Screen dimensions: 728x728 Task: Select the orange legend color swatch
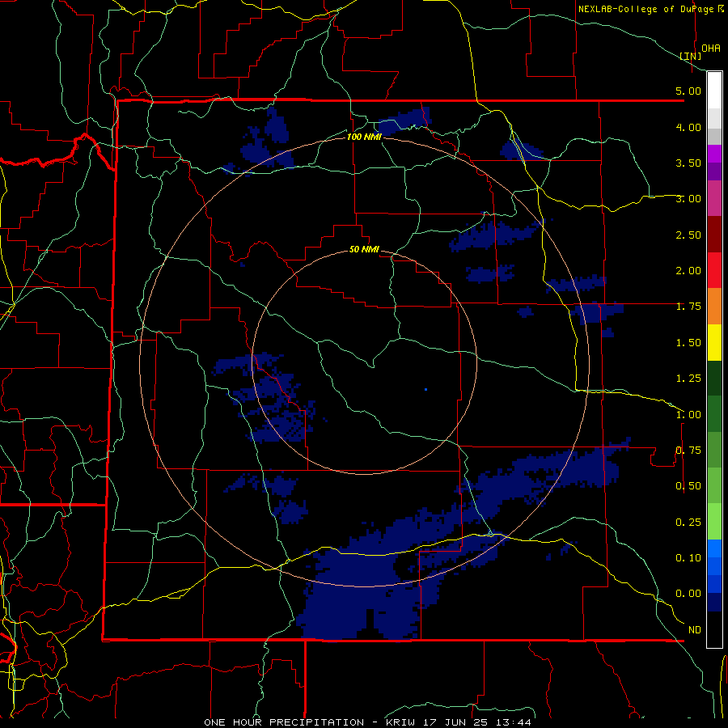[714, 306]
